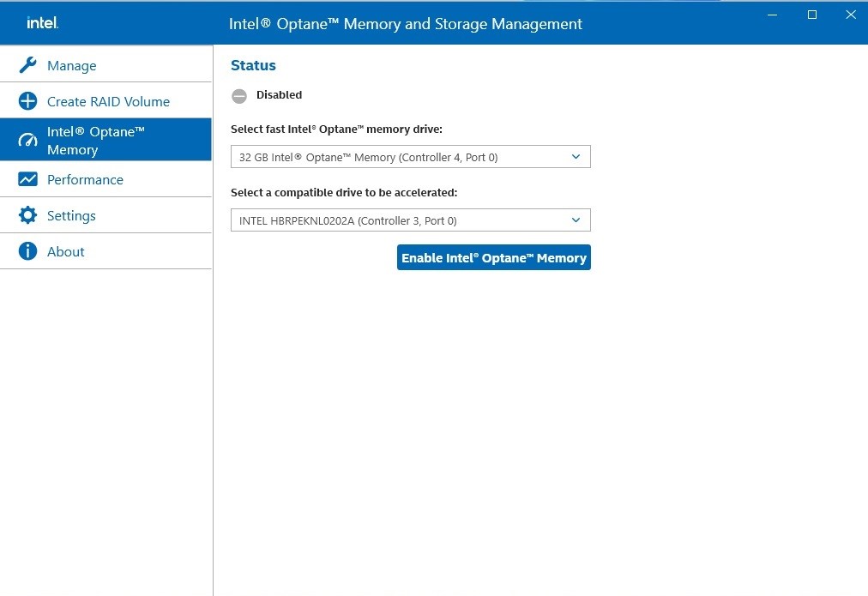This screenshot has height=596, width=868.
Task: Select the INTEL HBRPEKNL0202A drive entry
Action: coord(386,220)
